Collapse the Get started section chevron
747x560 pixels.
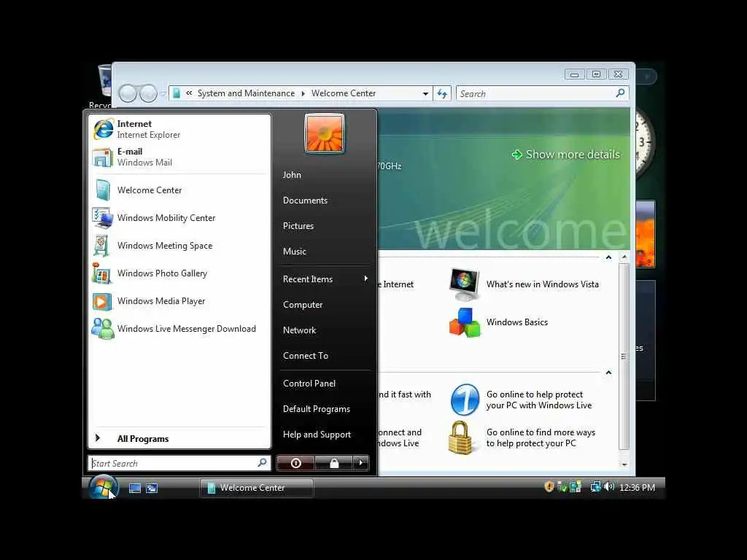(x=608, y=257)
